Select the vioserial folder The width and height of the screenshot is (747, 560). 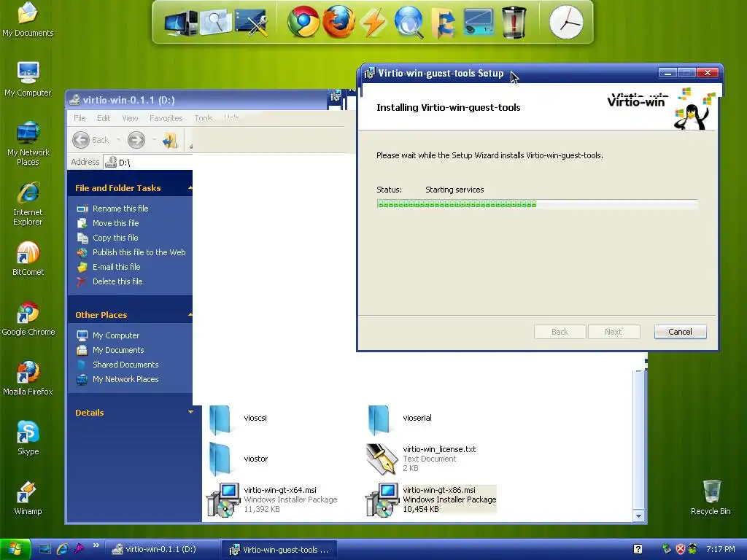(400, 419)
